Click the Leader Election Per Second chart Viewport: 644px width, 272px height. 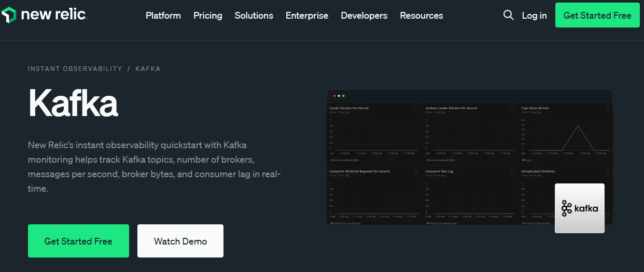pyautogui.click(x=374, y=133)
